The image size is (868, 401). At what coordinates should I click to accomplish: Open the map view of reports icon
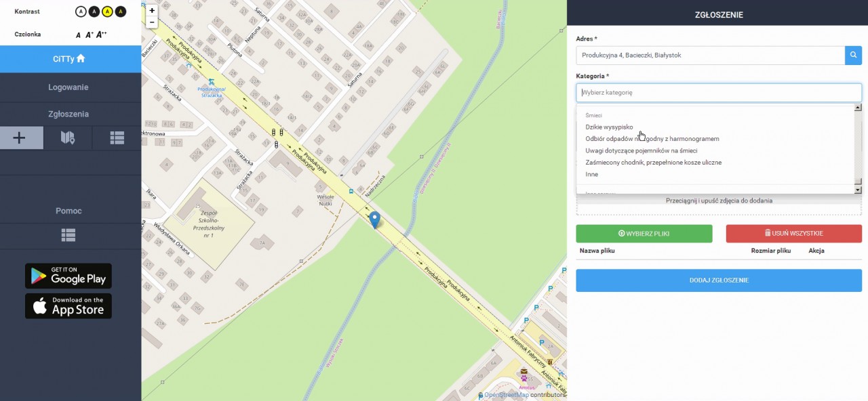click(68, 138)
